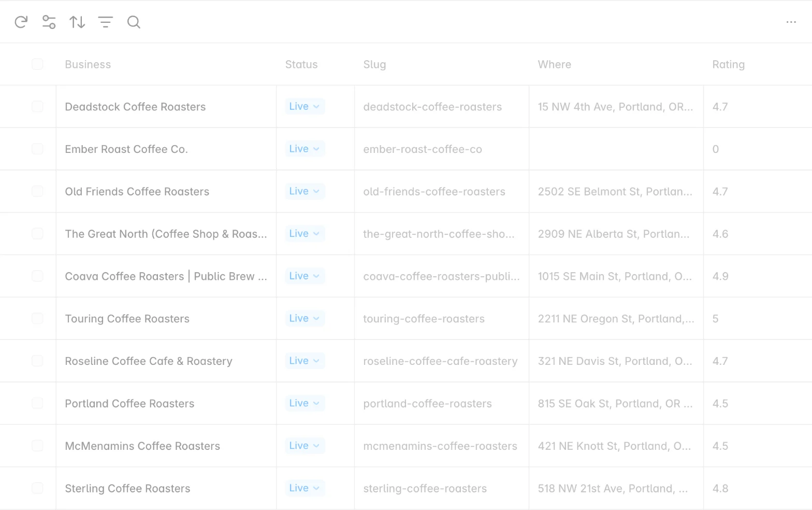Open the view settings sliders icon

point(49,22)
